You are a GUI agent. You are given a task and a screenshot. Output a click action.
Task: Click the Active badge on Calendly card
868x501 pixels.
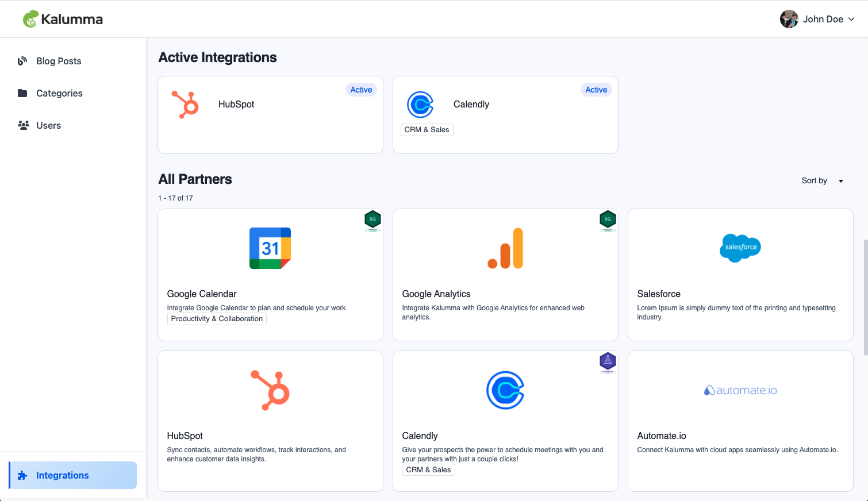pyautogui.click(x=596, y=90)
